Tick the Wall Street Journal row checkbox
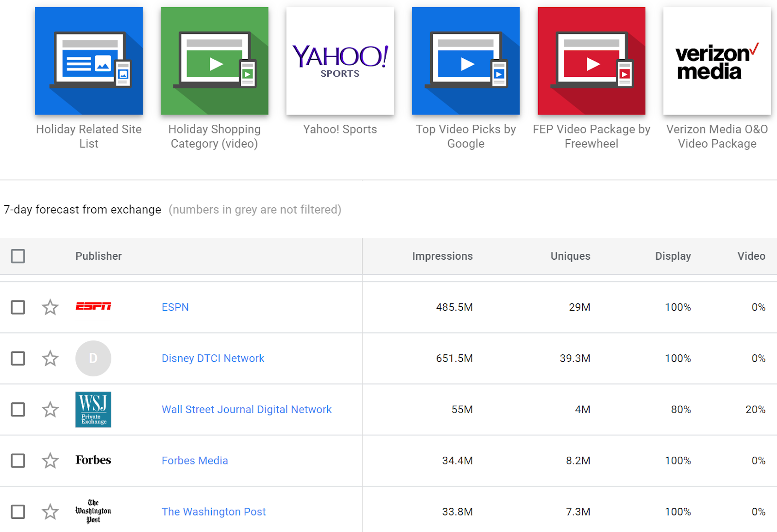The image size is (777, 532). click(x=18, y=409)
